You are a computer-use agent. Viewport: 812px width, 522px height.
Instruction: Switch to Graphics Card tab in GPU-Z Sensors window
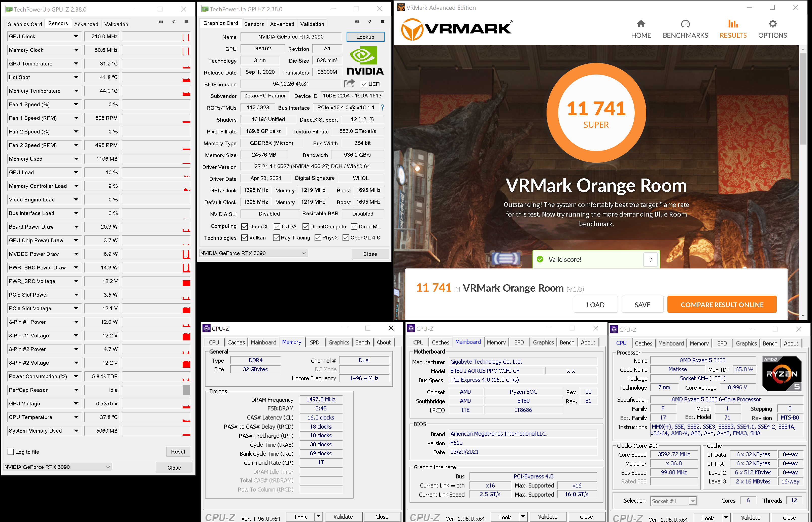[25, 24]
